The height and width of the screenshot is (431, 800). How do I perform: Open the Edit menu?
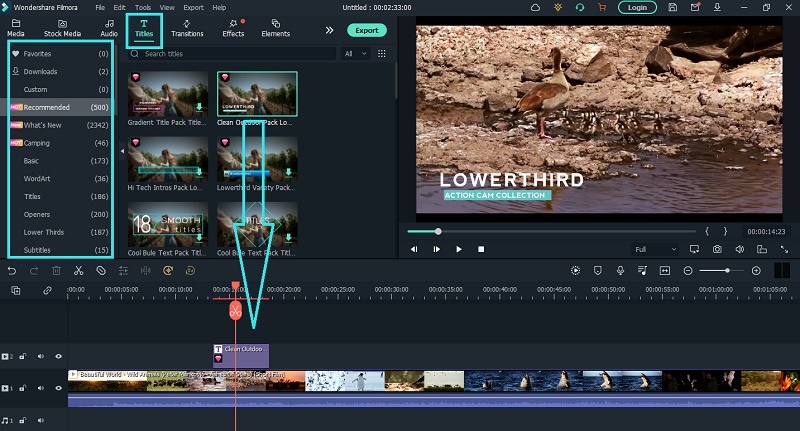coord(119,7)
